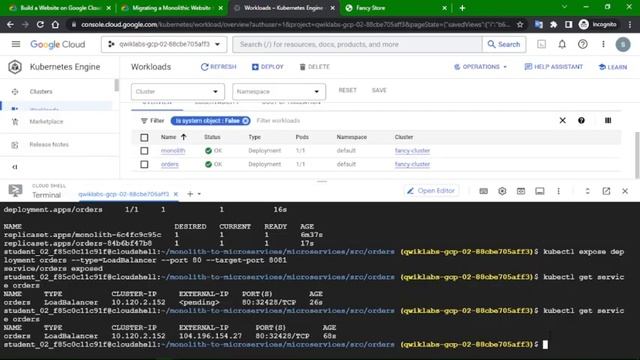Open the Cloud Shell new tab dropdown arrow
Image resolution: width=640 pixels, height=360 pixels.
[199, 194]
